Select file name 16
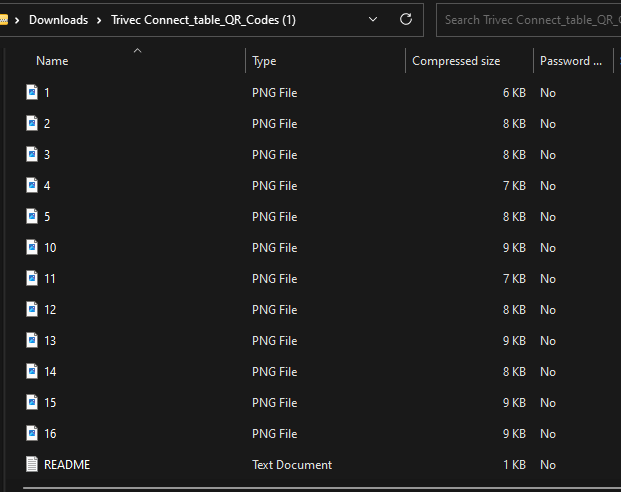The height and width of the screenshot is (492, 621). (50, 434)
